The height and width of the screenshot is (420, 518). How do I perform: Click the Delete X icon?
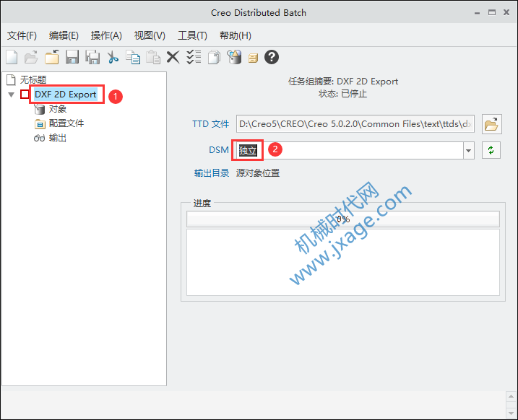click(x=173, y=57)
